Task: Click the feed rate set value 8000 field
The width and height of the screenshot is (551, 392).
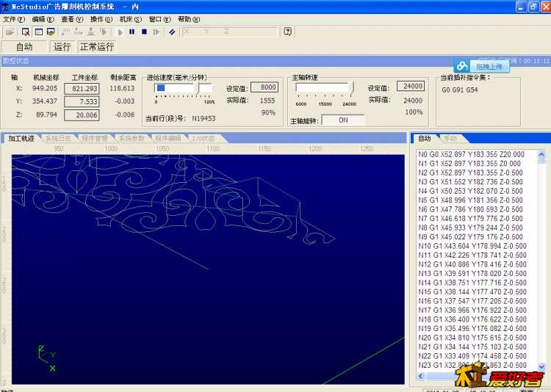Action: click(x=264, y=87)
